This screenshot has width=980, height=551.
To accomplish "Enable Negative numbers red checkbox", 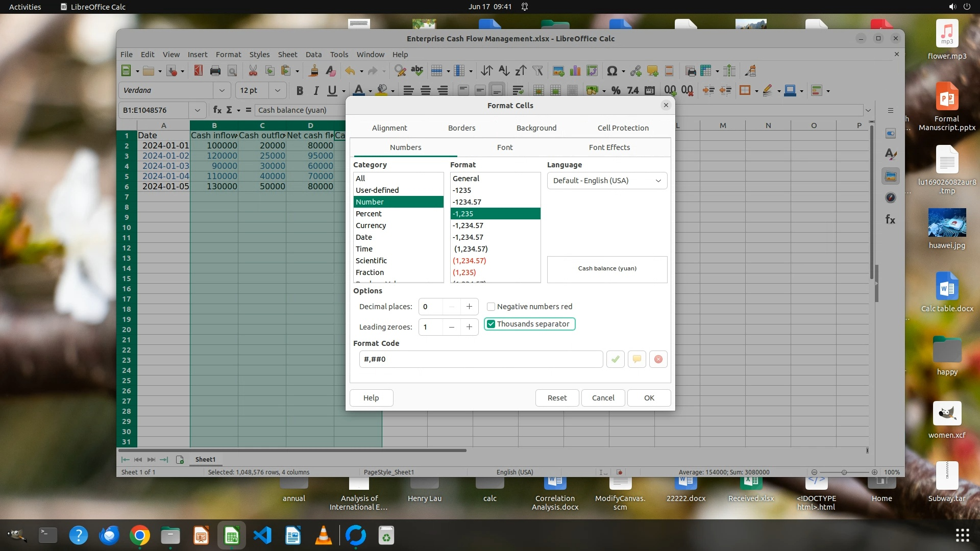I will click(x=491, y=307).
